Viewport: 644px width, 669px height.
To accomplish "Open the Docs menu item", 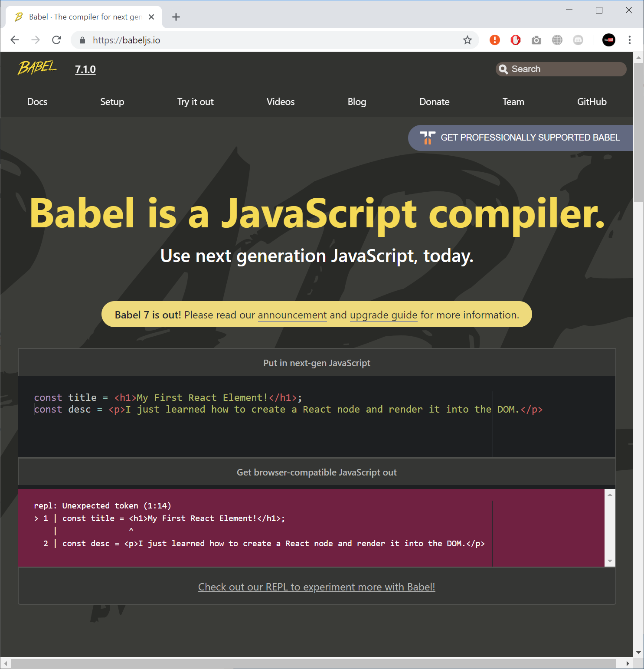I will pyautogui.click(x=37, y=102).
